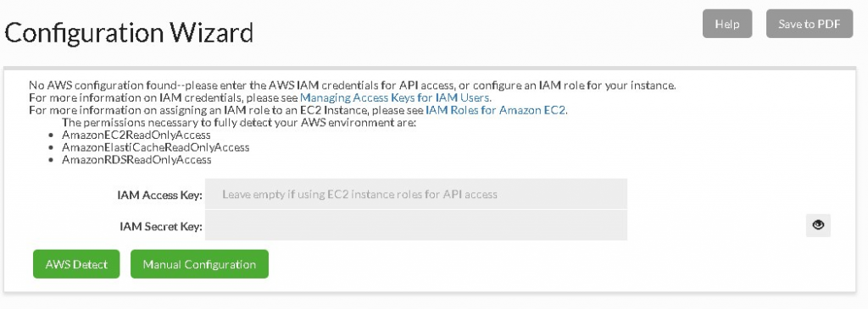Open Managing Access Keys for IAM Users link
The image size is (868, 309).
[395, 98]
